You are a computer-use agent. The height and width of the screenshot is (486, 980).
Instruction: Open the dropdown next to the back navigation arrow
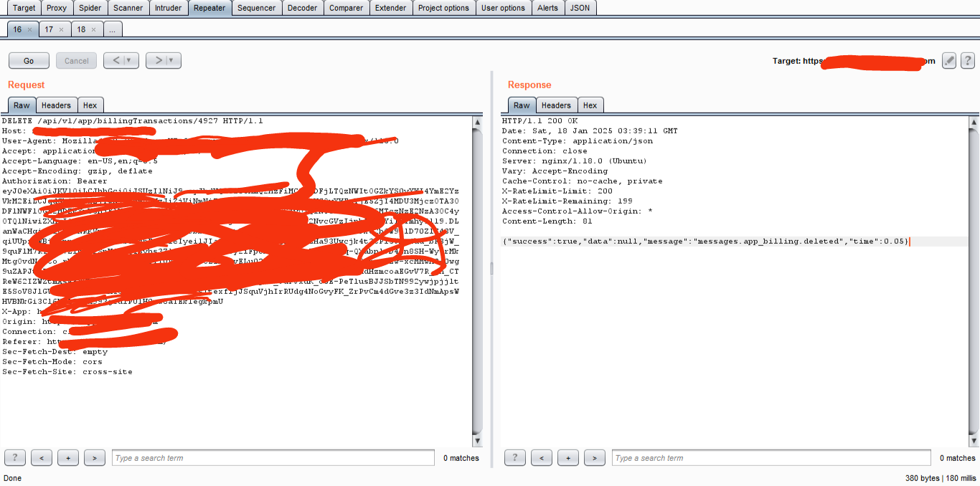129,60
